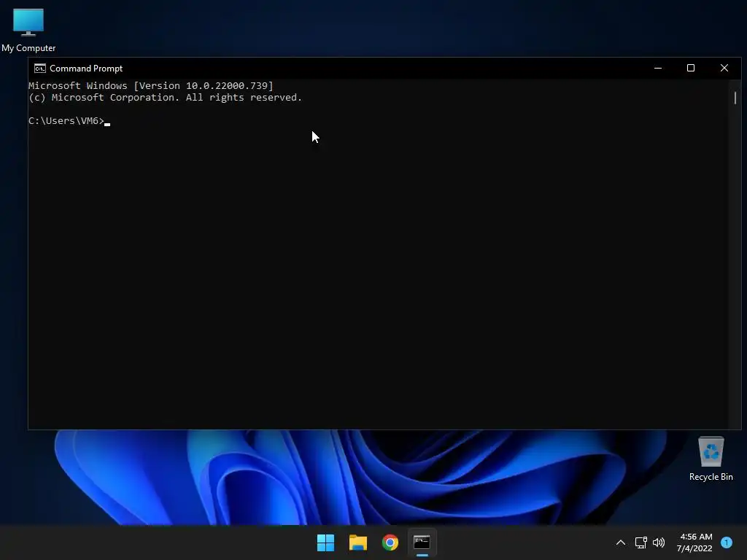
Task: Minimize the Command Prompt window
Action: tap(658, 68)
